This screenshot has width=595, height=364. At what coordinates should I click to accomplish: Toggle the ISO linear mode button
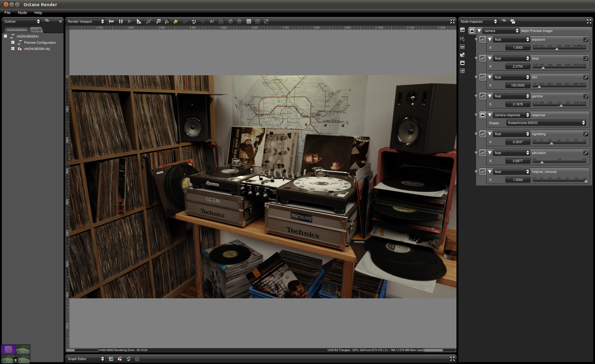pos(585,77)
